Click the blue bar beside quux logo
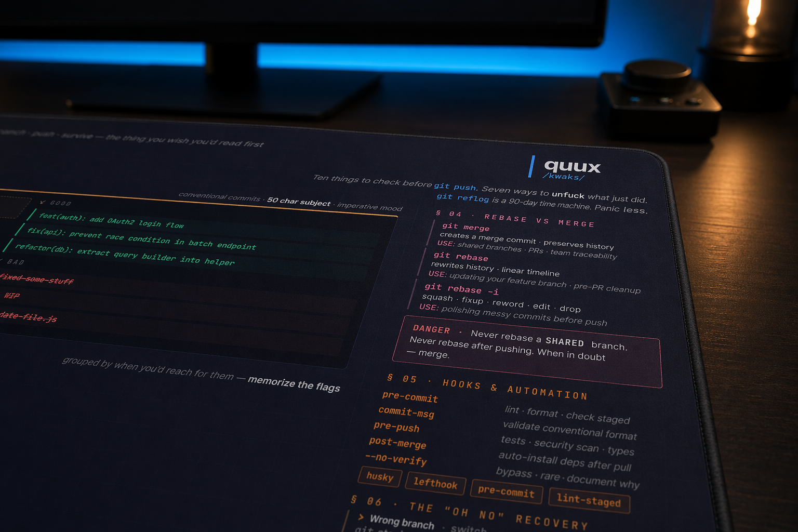Image resolution: width=798 pixels, height=532 pixels. (x=531, y=166)
